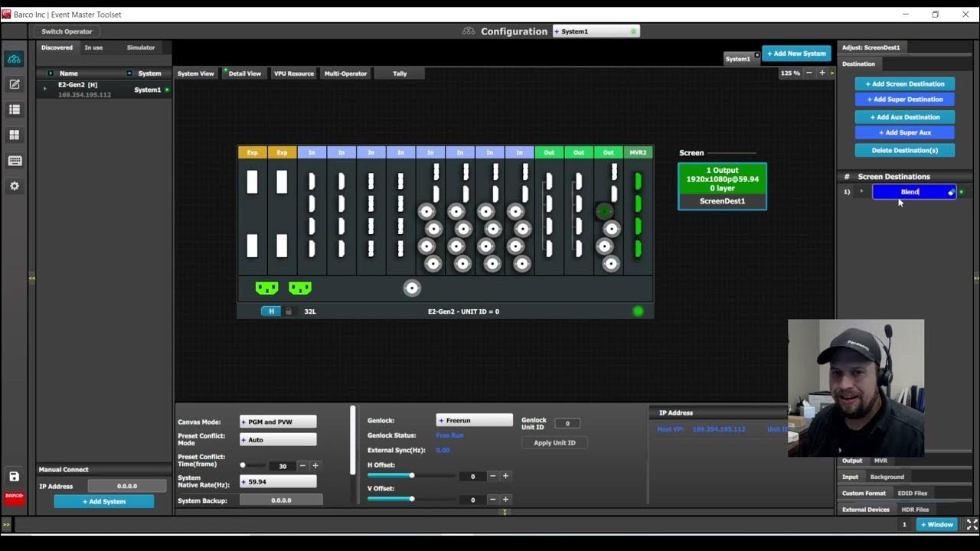Open the Genlock Freerun dropdown
The image size is (980, 551).
tap(475, 420)
